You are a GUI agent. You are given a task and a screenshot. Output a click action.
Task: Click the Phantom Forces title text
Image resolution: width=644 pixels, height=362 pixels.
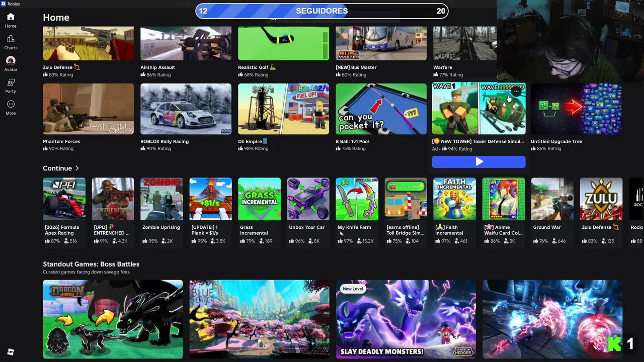click(x=61, y=141)
